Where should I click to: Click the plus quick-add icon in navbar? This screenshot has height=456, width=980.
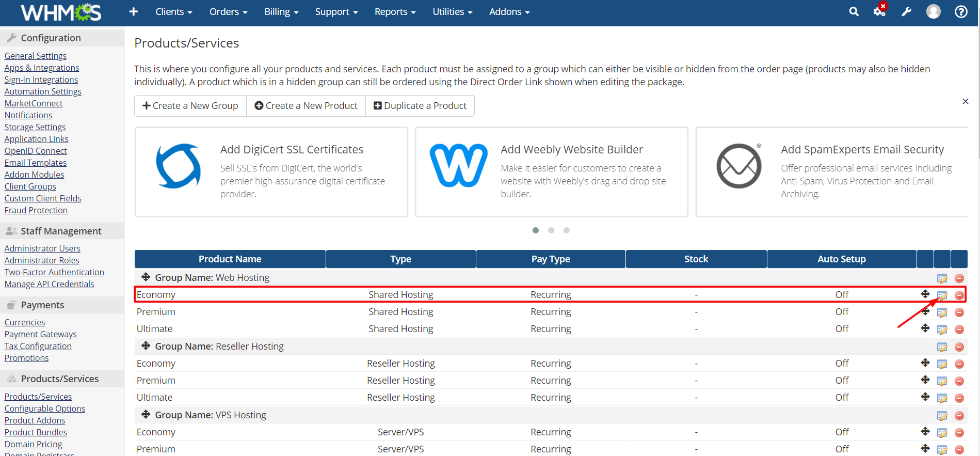(134, 12)
